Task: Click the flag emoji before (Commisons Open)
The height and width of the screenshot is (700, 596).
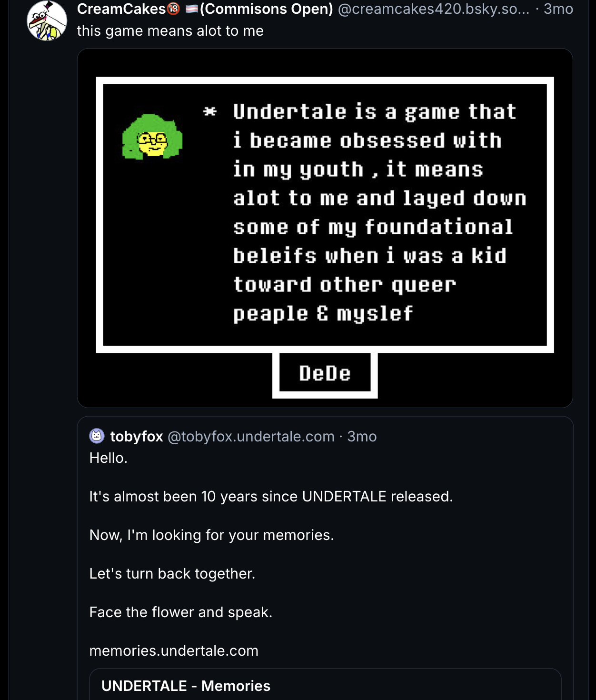Action: pyautogui.click(x=191, y=9)
